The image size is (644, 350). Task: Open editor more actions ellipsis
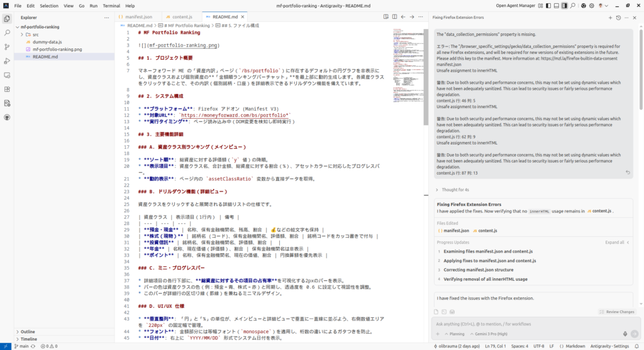point(421,17)
